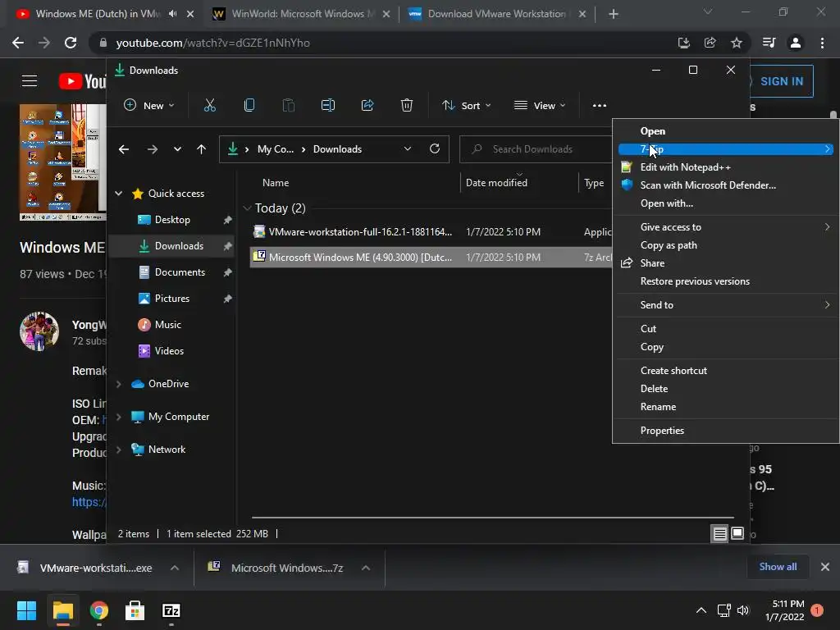Show hidden system tray icons
Image resolution: width=840 pixels, height=630 pixels.
coord(701,610)
